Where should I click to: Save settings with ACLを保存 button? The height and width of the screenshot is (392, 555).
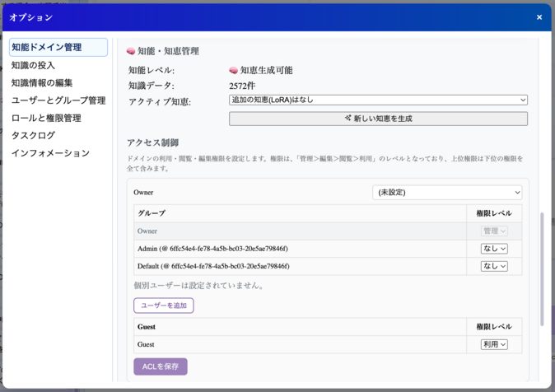point(161,366)
